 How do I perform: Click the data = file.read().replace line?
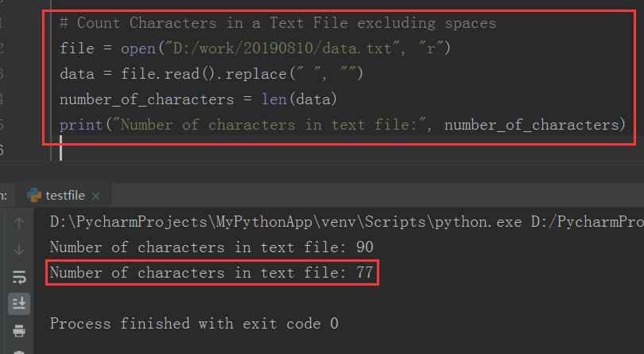[211, 74]
